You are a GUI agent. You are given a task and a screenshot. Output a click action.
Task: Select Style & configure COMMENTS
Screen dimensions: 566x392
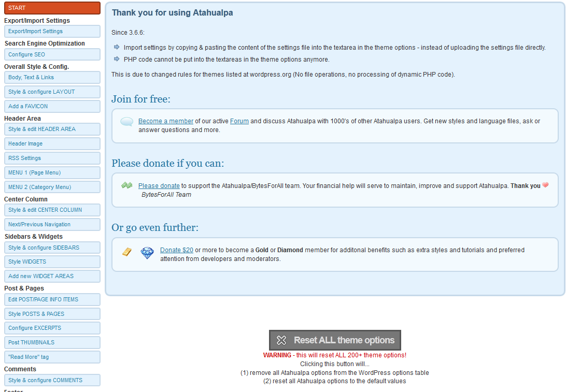(x=52, y=380)
